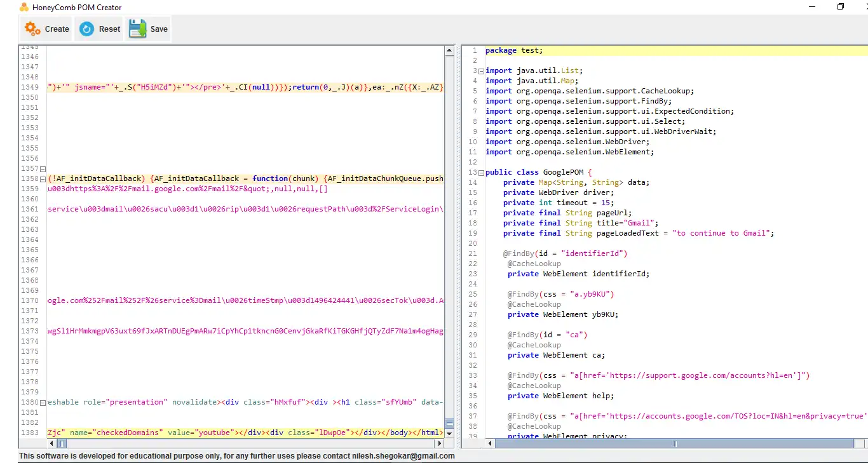Collapse the fold marker at line 1357
The width and height of the screenshot is (868, 463).
pyautogui.click(x=43, y=169)
